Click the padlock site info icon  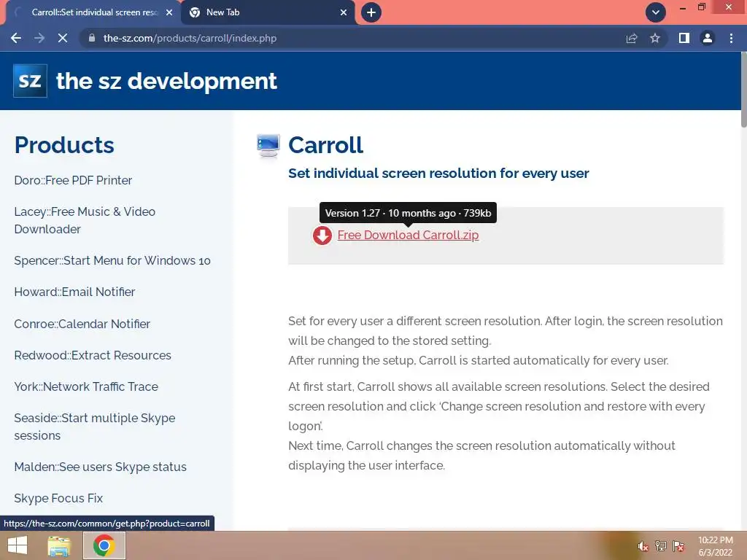coord(92,38)
